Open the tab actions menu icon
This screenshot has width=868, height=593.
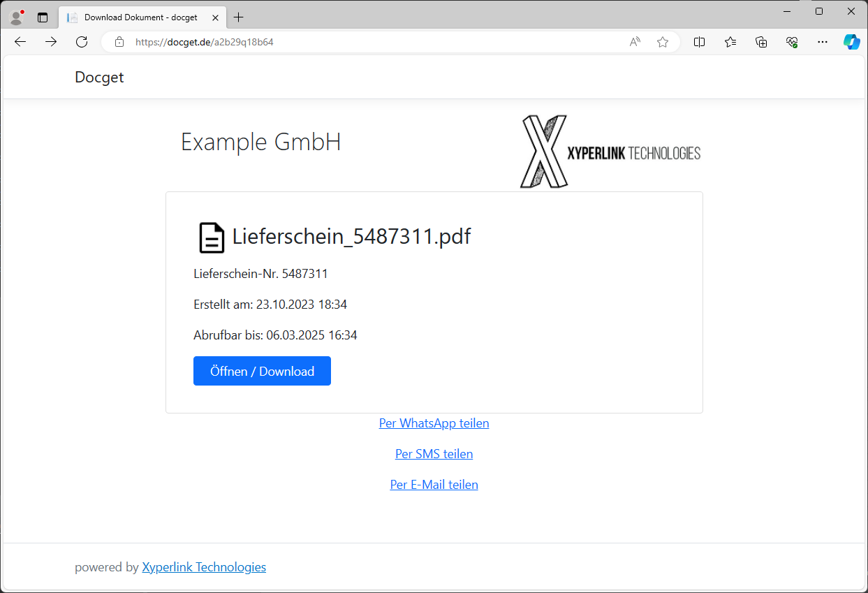(x=43, y=17)
